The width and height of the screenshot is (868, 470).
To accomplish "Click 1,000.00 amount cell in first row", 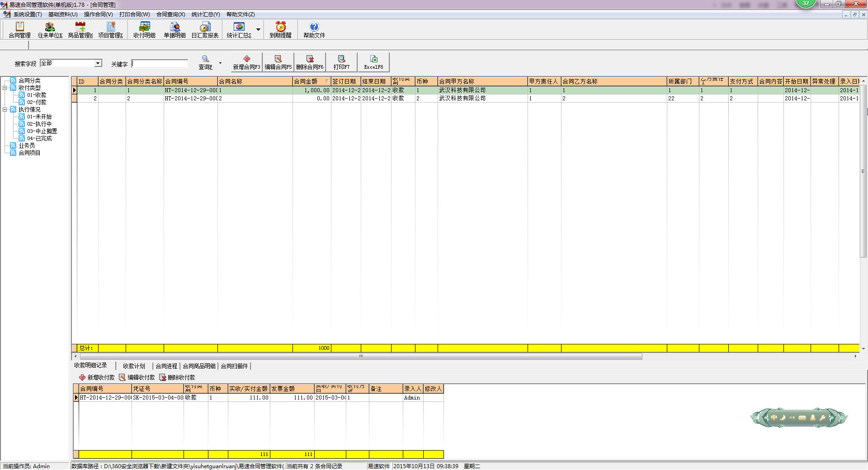I will (311, 90).
